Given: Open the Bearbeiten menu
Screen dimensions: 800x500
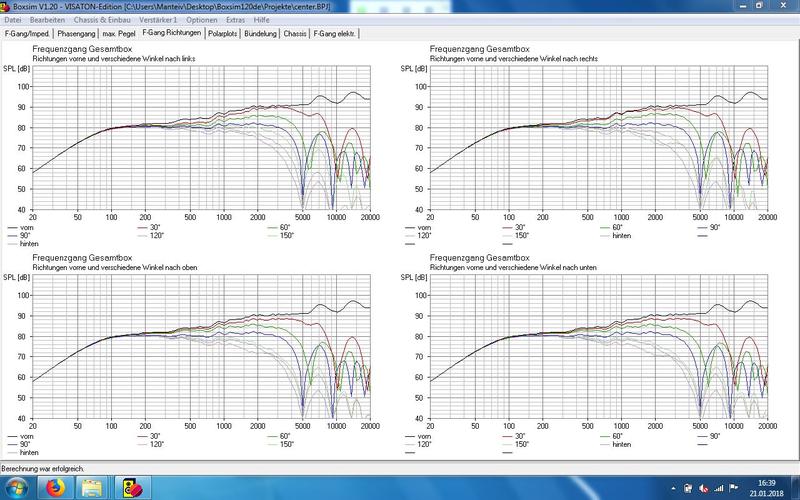Looking at the screenshot, I should point(45,19).
